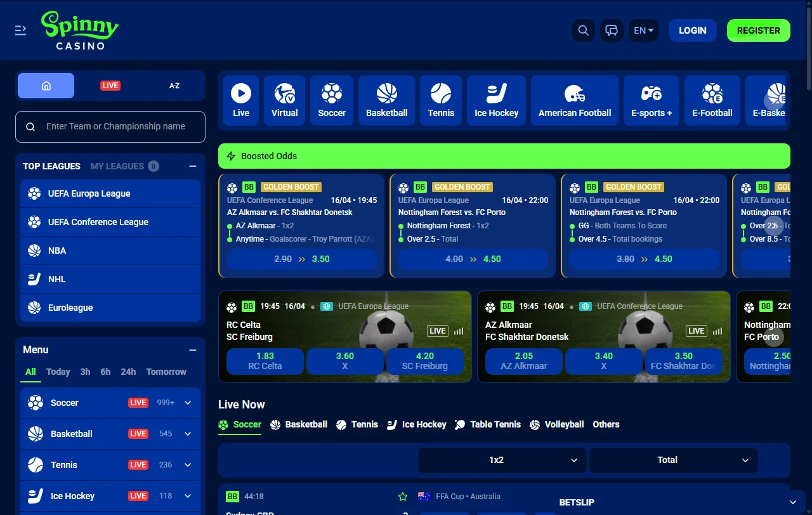Open the Soccer category icon in top bar

(332, 101)
